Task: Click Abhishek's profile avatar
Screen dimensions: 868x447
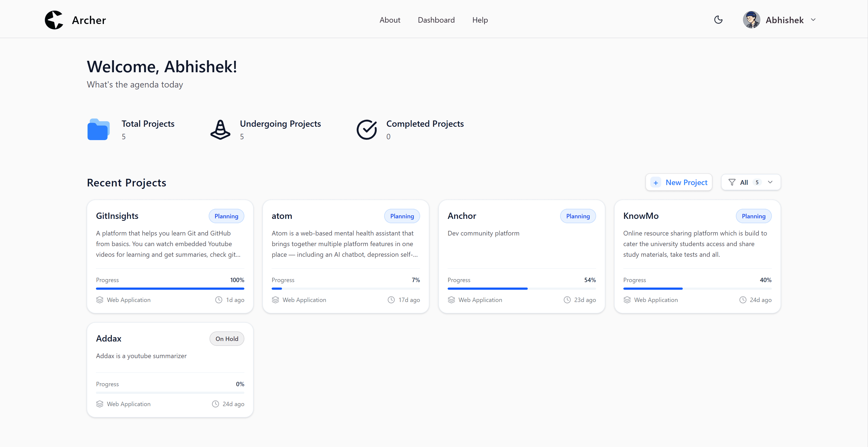Action: (x=751, y=20)
